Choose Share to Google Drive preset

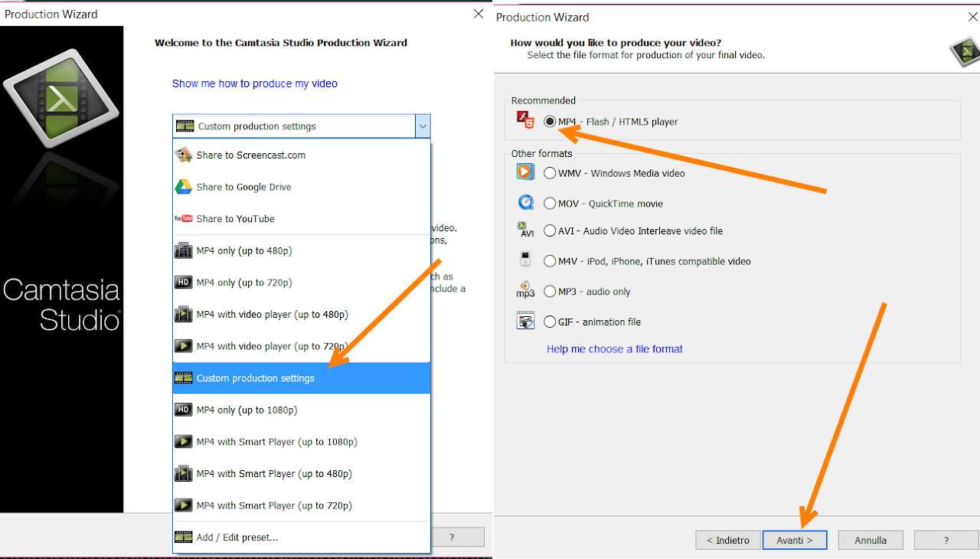pyautogui.click(x=302, y=187)
